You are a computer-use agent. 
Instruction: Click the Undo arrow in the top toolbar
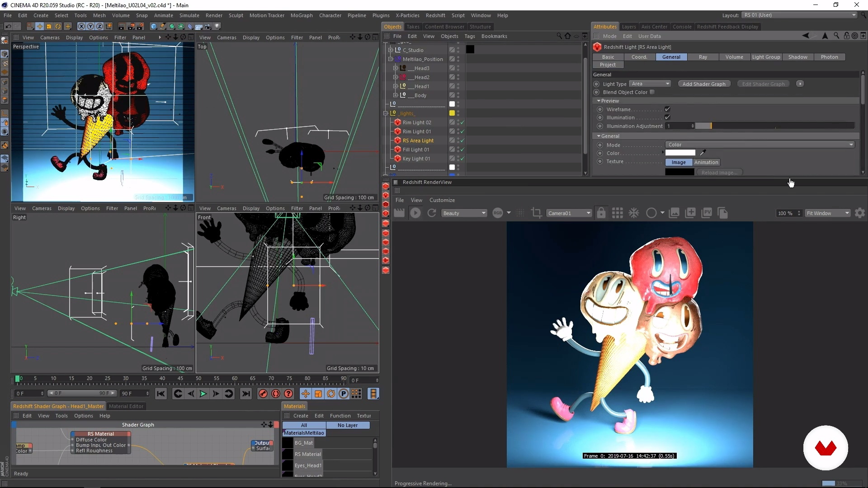coord(8,26)
